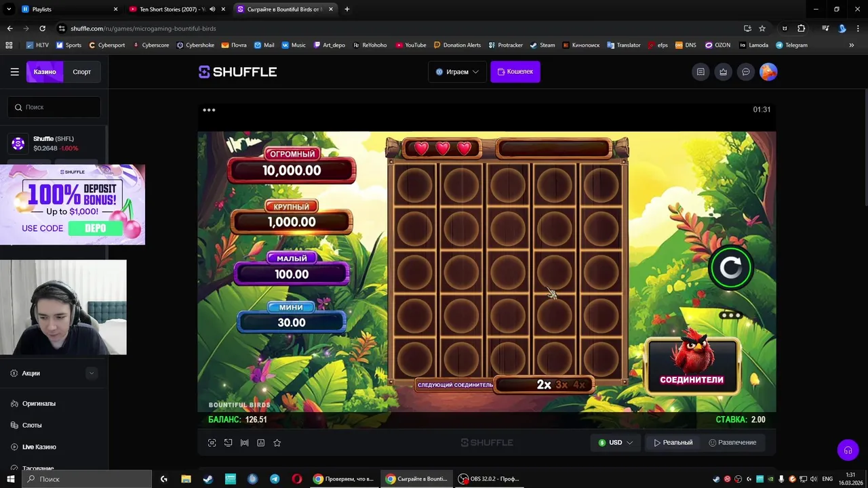Open the Telegram bookmark
868x488 pixels.
[x=791, y=45]
